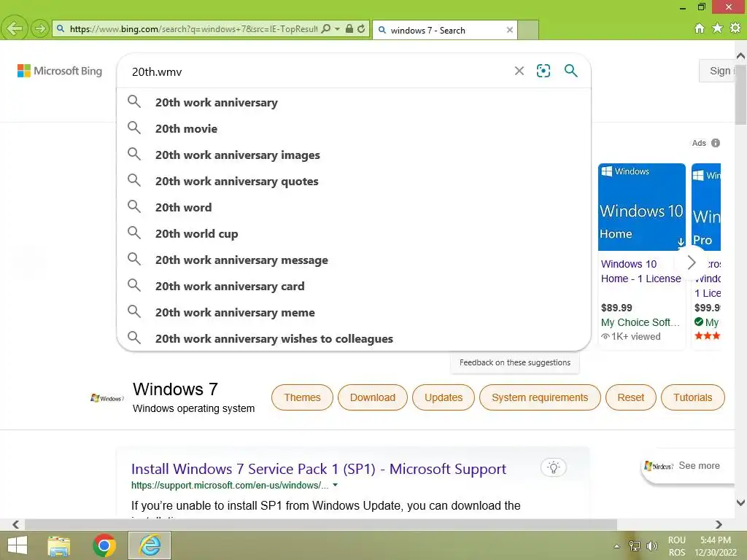Click the volume speaker tray icon
The width and height of the screenshot is (747, 560).
[651, 546]
